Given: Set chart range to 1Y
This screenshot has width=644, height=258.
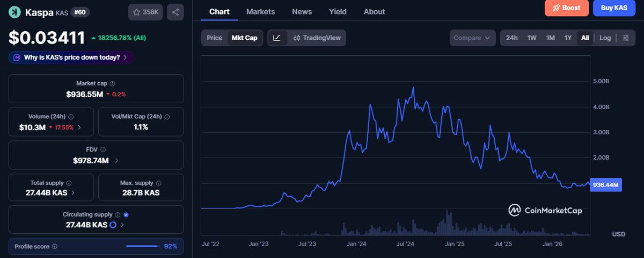Looking at the screenshot, I should coord(568,38).
